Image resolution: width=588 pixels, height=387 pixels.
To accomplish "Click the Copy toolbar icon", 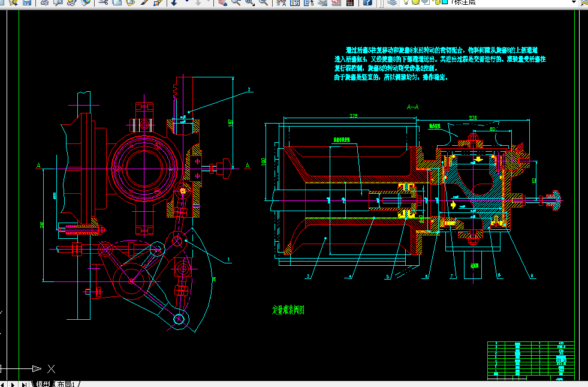I will 117,2.
